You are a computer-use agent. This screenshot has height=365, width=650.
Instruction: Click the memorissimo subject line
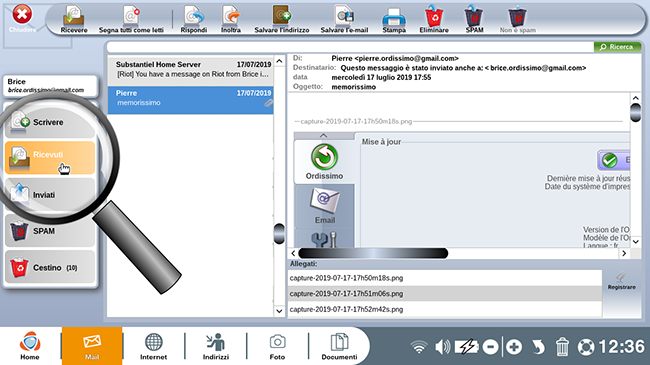click(354, 87)
